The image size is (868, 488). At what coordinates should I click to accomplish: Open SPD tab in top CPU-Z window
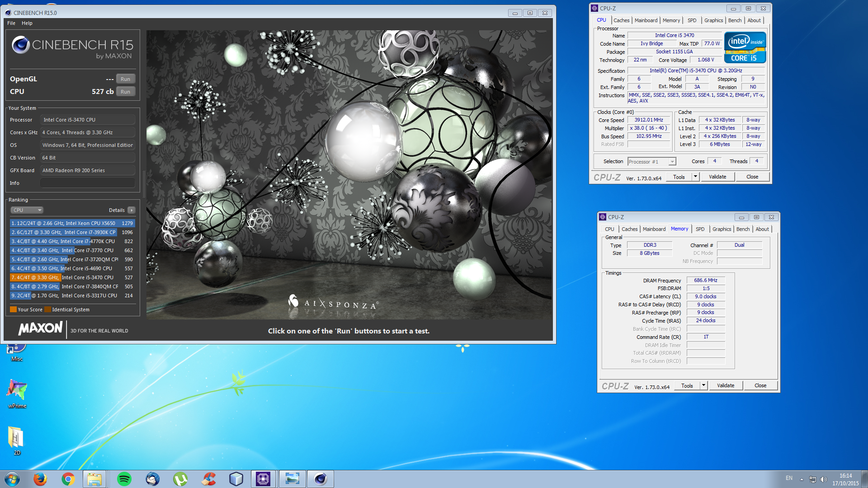point(692,20)
